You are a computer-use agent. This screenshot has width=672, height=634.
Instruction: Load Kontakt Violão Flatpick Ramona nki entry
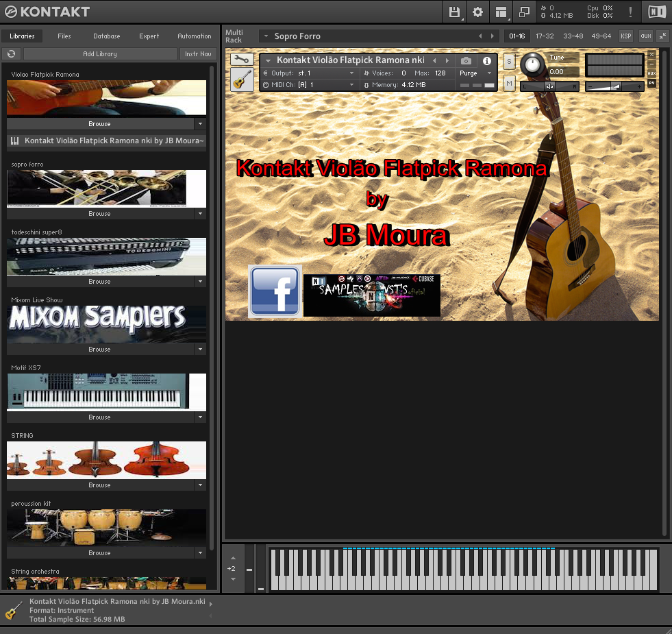pyautogui.click(x=106, y=141)
